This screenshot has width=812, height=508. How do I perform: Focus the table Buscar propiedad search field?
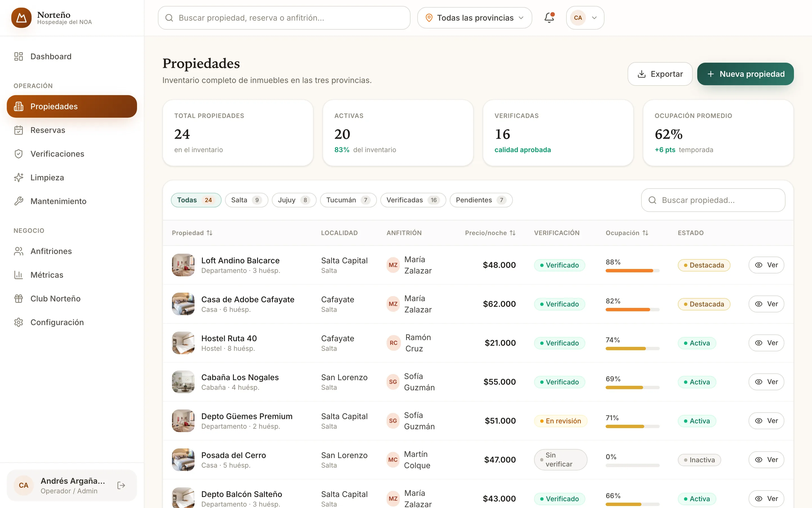tap(713, 200)
